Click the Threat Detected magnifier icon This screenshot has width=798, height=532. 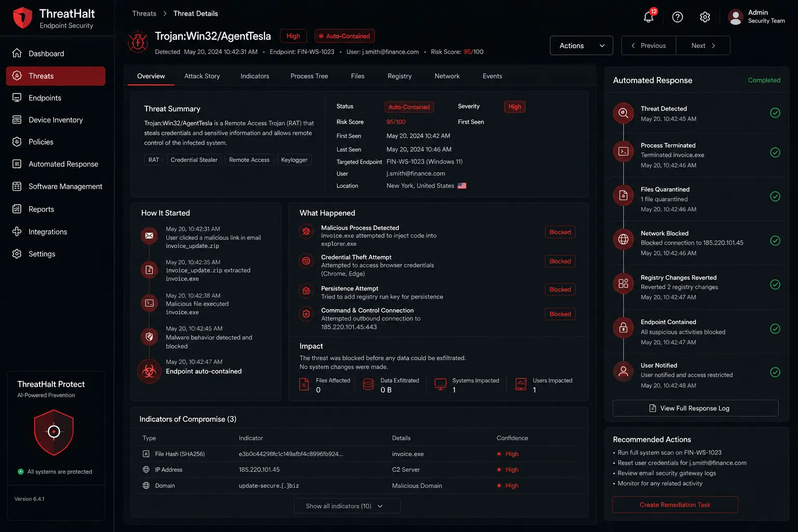623,113
